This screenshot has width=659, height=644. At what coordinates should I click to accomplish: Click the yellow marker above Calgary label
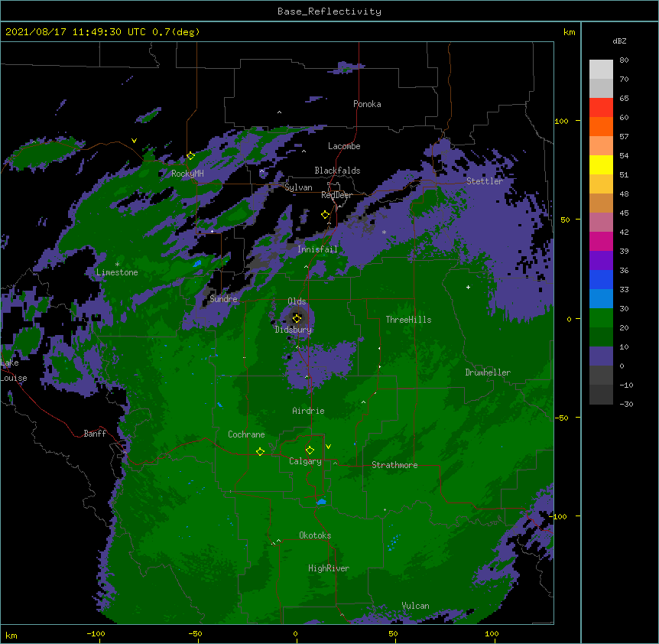pos(310,450)
